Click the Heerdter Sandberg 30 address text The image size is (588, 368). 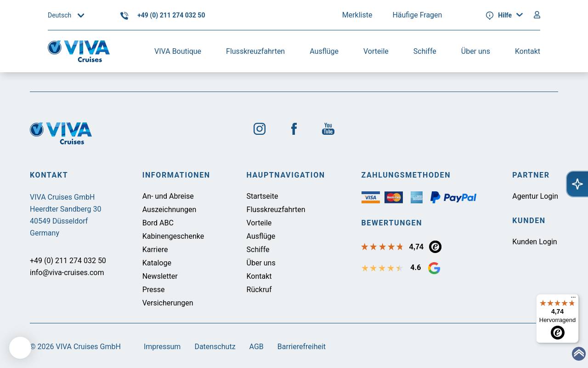pos(65,209)
